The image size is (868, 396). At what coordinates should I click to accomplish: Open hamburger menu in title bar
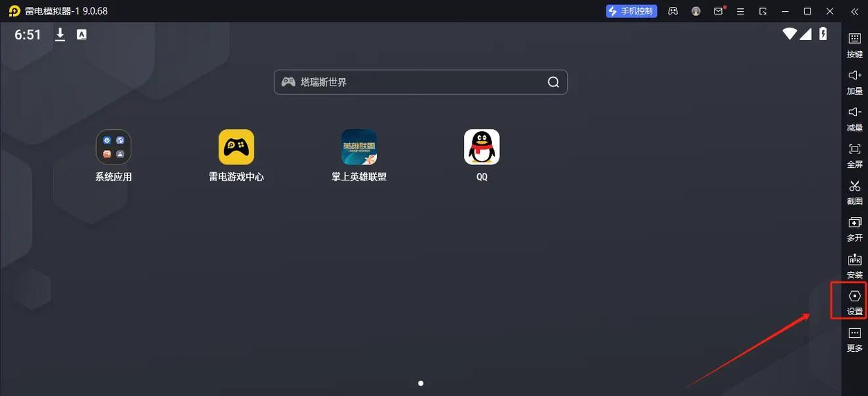[741, 11]
